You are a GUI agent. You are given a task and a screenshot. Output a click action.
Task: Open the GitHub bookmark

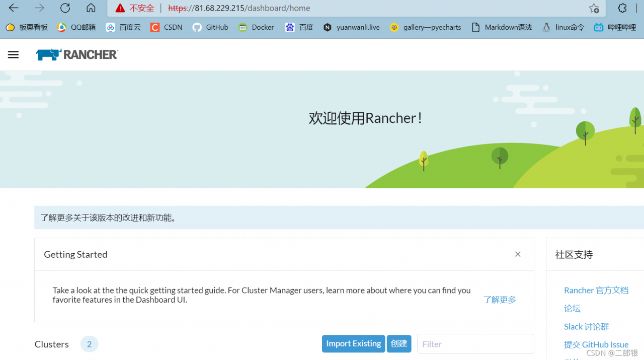pos(211,27)
